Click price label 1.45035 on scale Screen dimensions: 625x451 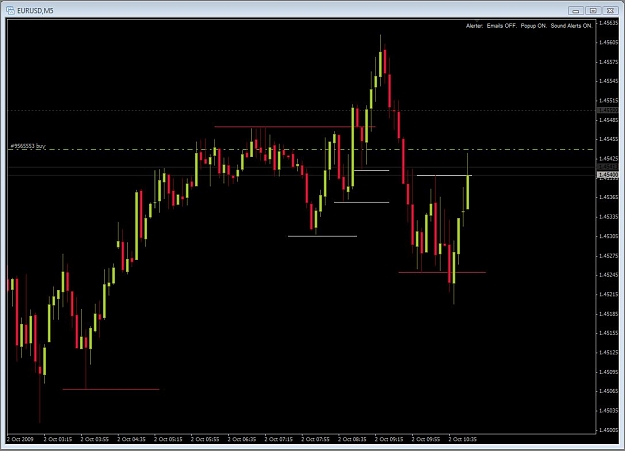[609, 411]
